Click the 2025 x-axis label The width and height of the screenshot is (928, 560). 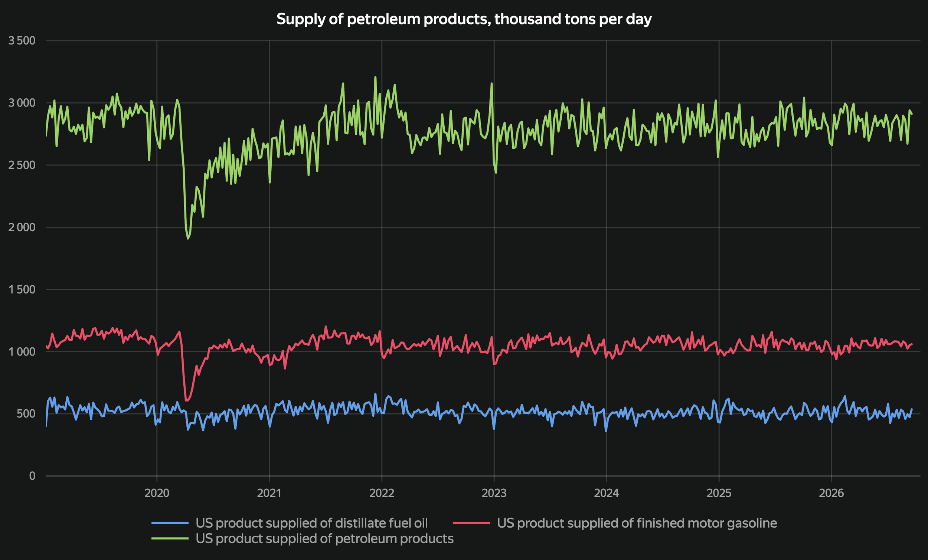tap(719, 493)
